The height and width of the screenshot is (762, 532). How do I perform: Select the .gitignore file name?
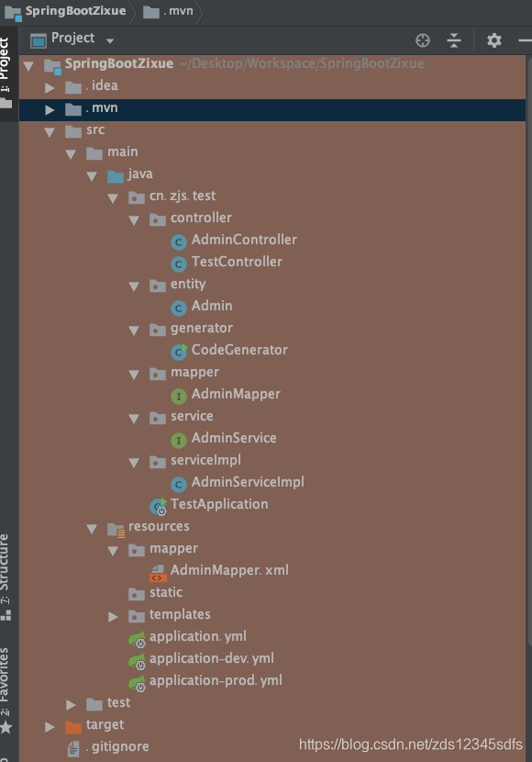tap(117, 746)
